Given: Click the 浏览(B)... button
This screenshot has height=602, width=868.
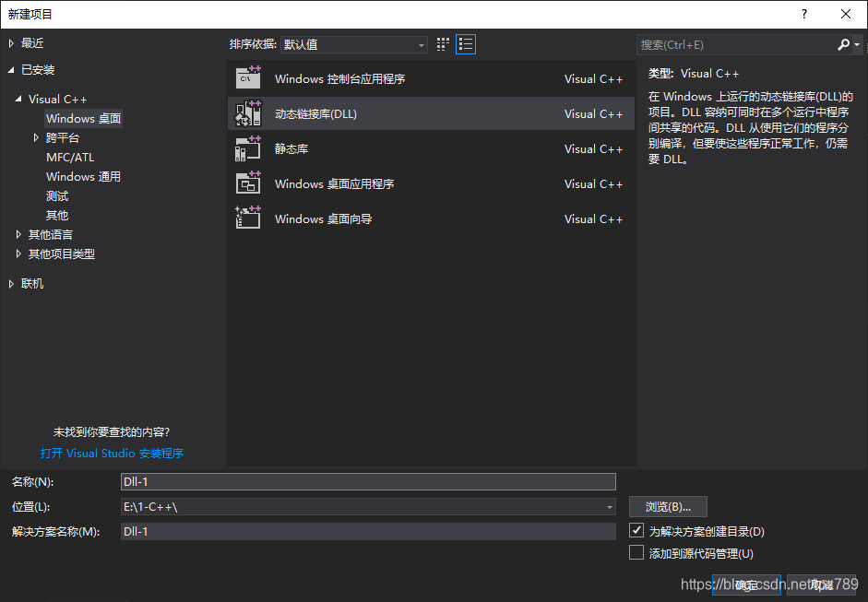Looking at the screenshot, I should (x=668, y=507).
